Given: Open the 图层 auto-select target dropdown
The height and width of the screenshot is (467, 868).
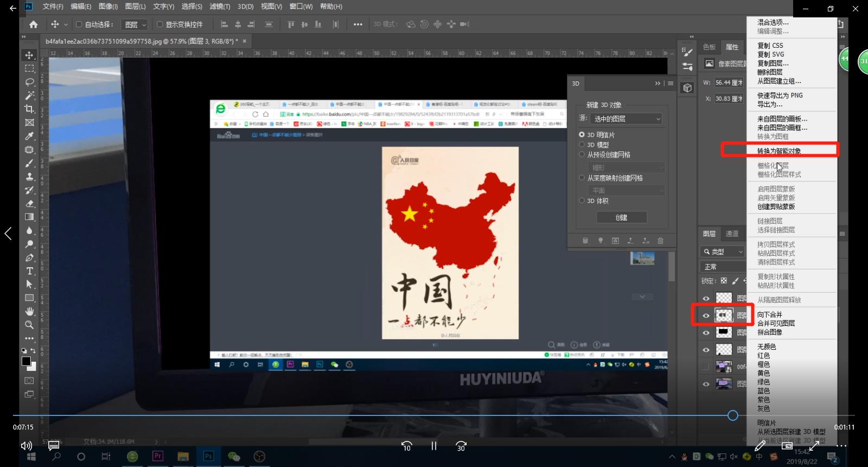Looking at the screenshot, I should (x=135, y=24).
